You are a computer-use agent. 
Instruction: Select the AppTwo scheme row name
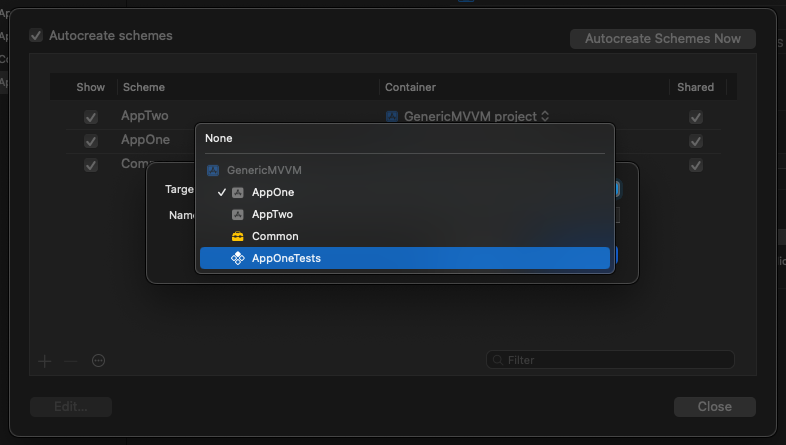pyautogui.click(x=144, y=116)
